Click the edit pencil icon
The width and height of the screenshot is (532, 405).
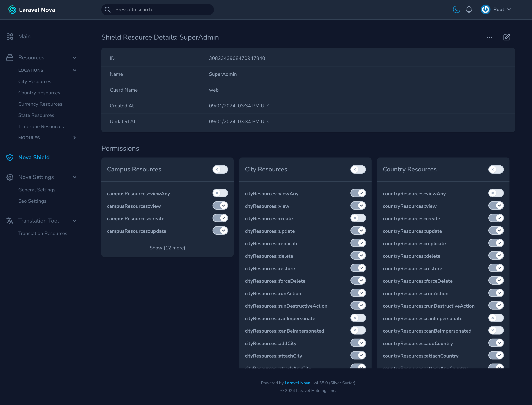tap(506, 37)
